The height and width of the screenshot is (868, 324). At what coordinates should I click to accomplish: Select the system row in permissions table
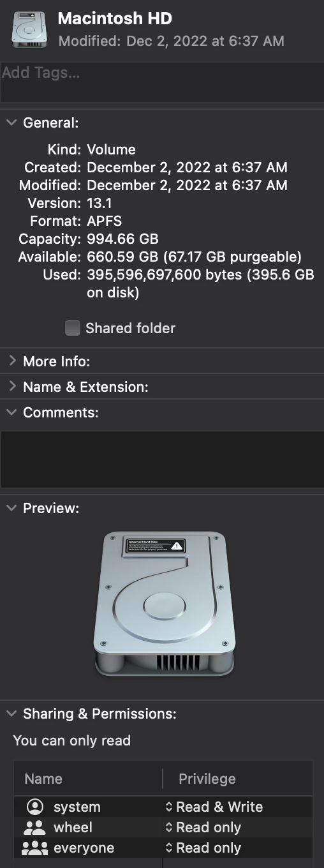[163, 807]
